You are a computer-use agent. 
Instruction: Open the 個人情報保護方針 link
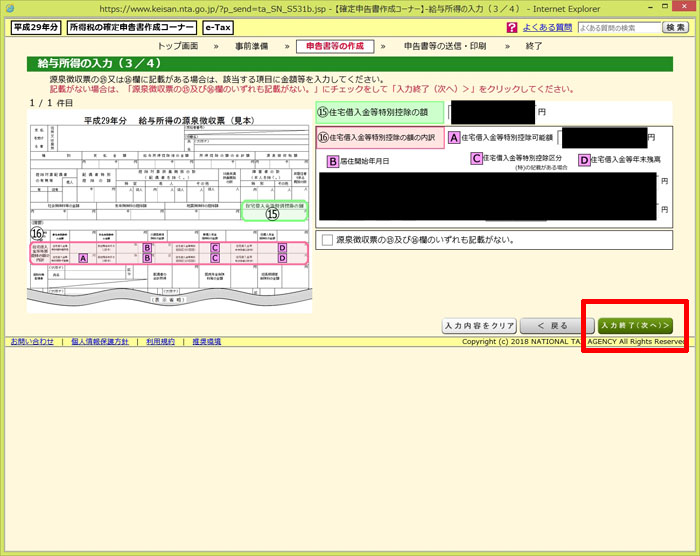[100, 342]
